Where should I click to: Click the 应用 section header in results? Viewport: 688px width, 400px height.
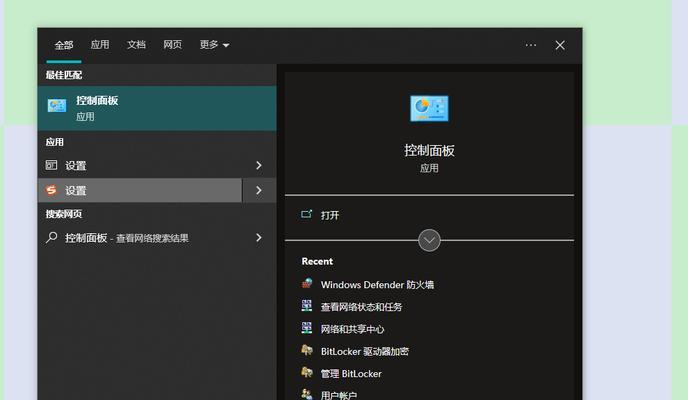click(x=54, y=142)
